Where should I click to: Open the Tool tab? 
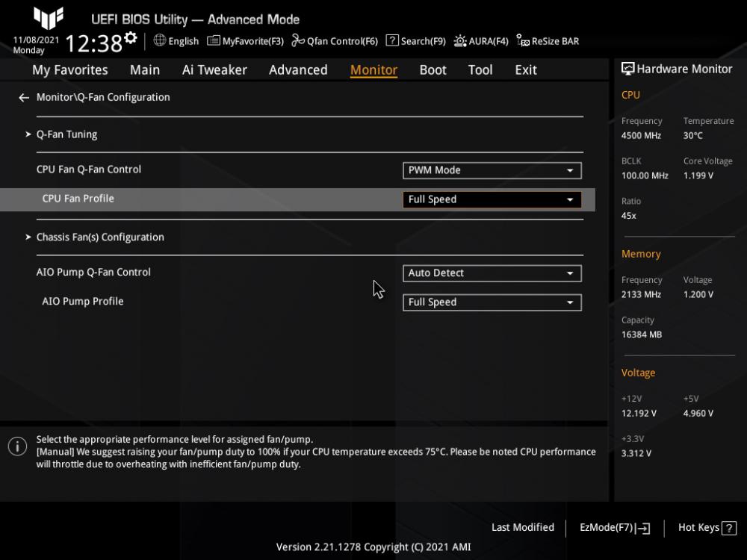tap(480, 70)
